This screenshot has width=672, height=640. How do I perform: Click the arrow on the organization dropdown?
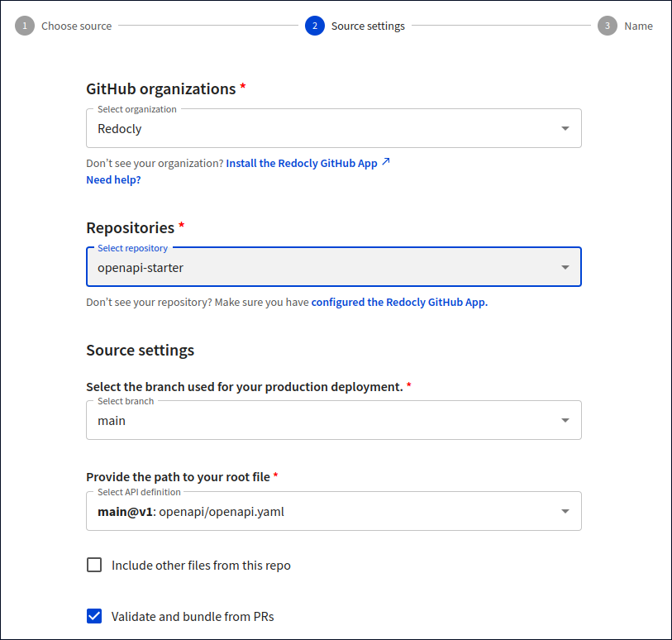click(x=565, y=128)
